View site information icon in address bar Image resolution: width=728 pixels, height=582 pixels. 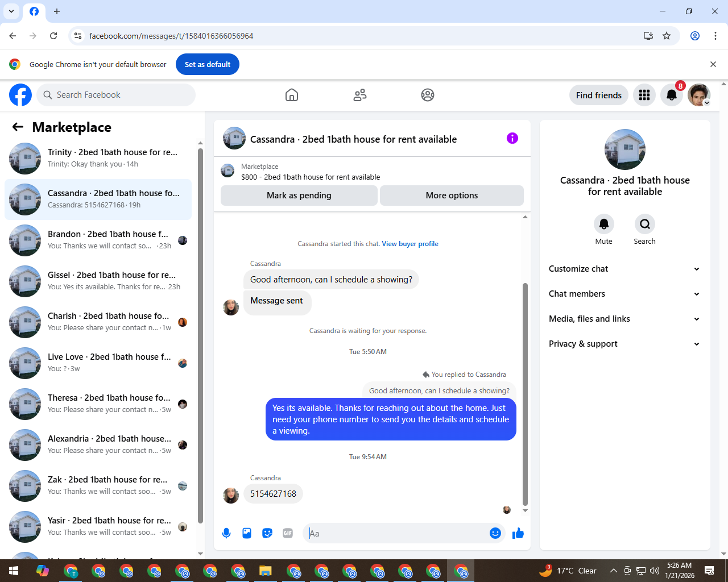[78, 36]
